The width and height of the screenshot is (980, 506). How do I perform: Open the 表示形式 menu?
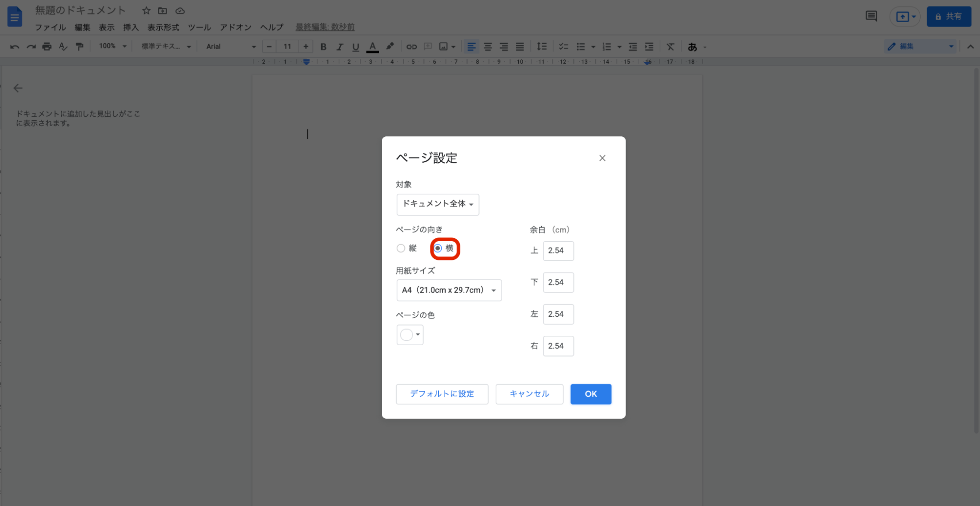pyautogui.click(x=163, y=27)
